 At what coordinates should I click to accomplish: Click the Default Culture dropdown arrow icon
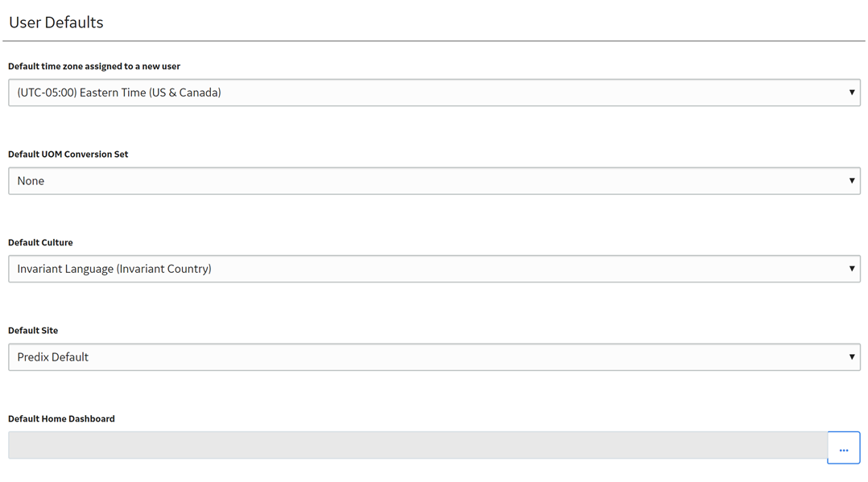851,269
